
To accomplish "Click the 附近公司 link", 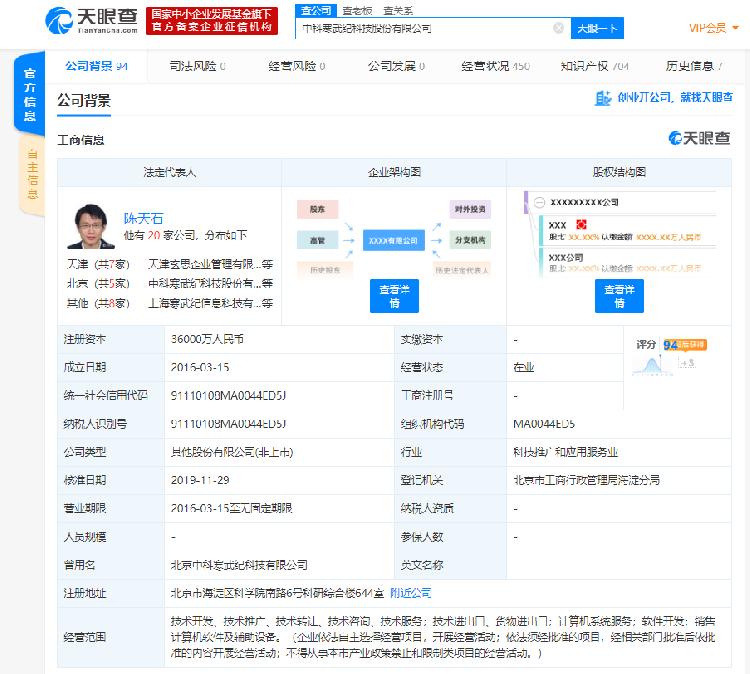I will 410,593.
